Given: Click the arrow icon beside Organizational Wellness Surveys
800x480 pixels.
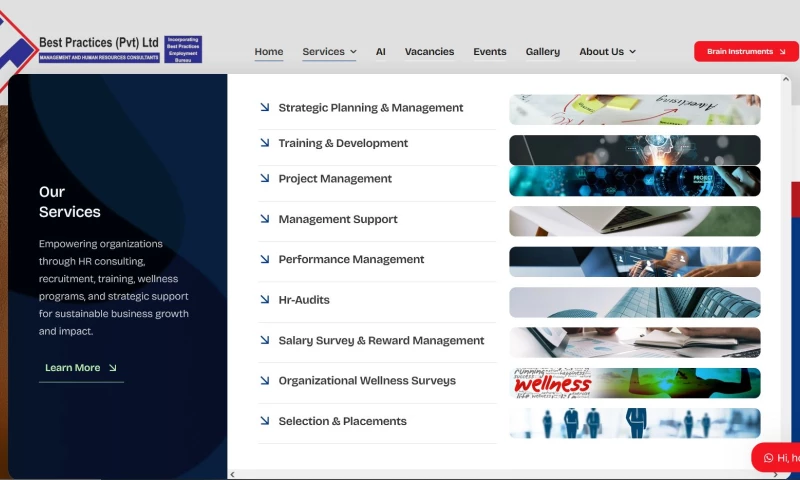Looking at the screenshot, I should [x=265, y=381].
